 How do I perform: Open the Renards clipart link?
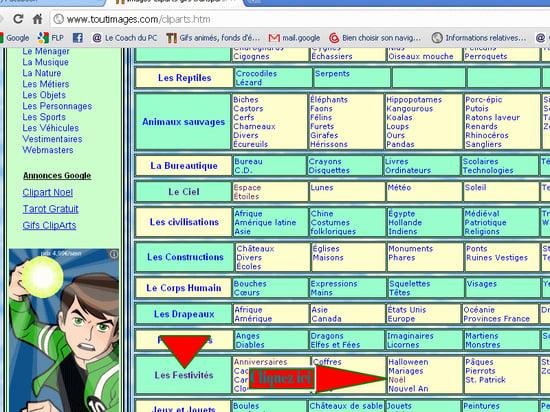coord(481,126)
